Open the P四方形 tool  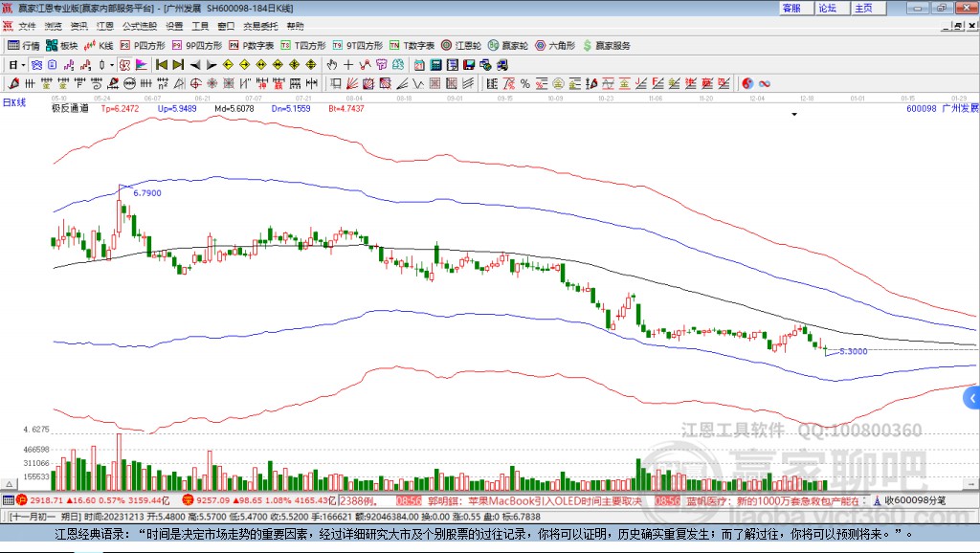[143, 46]
